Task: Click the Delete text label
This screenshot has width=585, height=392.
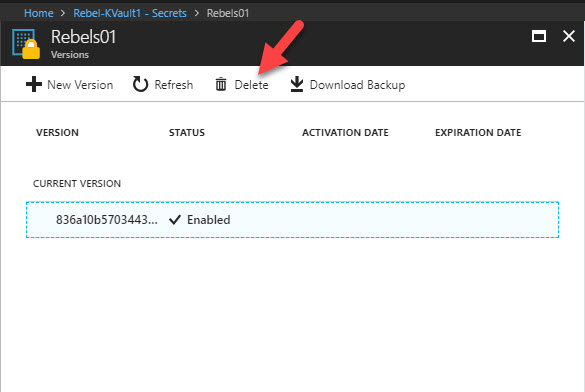Action: tap(251, 85)
